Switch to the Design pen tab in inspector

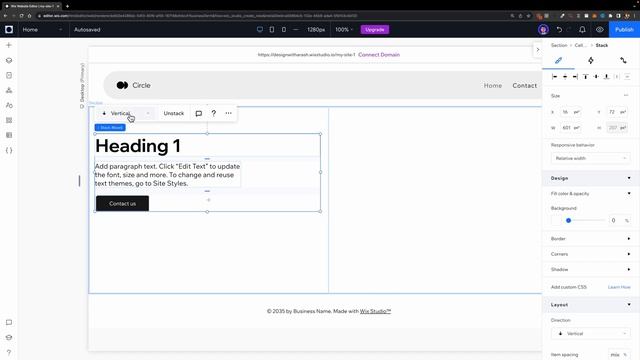click(558, 60)
